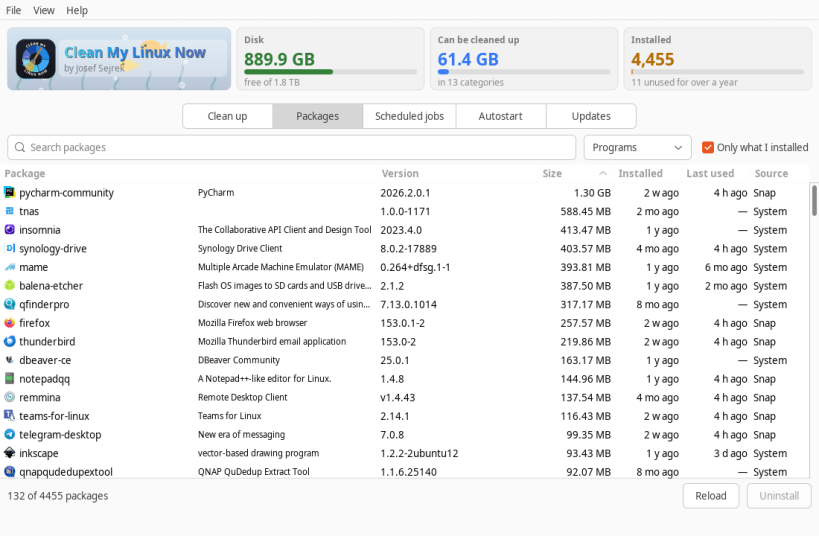
Task: Click the telegram-desktop description New era of messaging
Action: point(241,435)
